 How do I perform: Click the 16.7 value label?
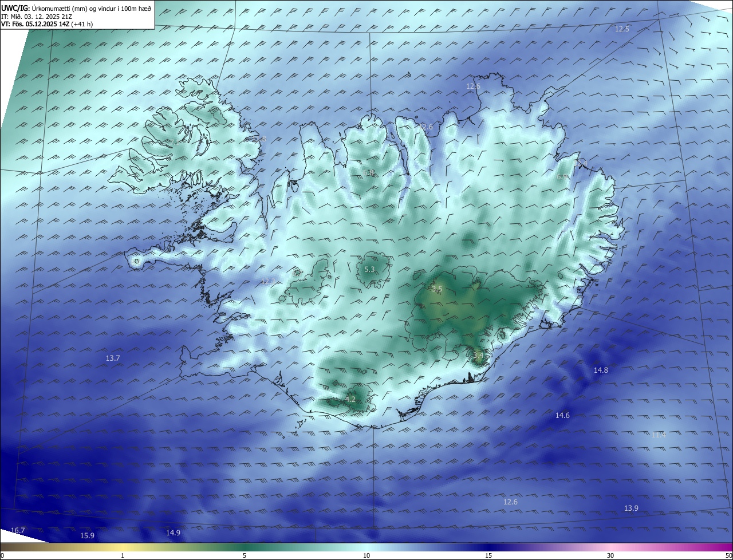click(x=18, y=530)
